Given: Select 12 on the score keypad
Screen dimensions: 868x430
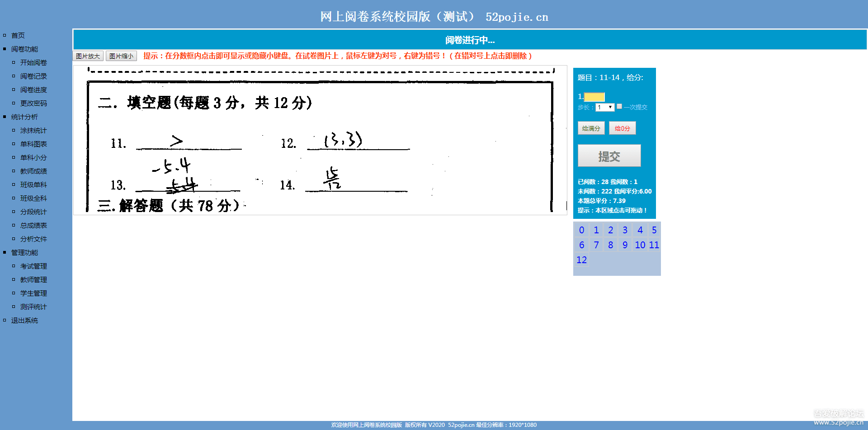Looking at the screenshot, I should (582, 260).
